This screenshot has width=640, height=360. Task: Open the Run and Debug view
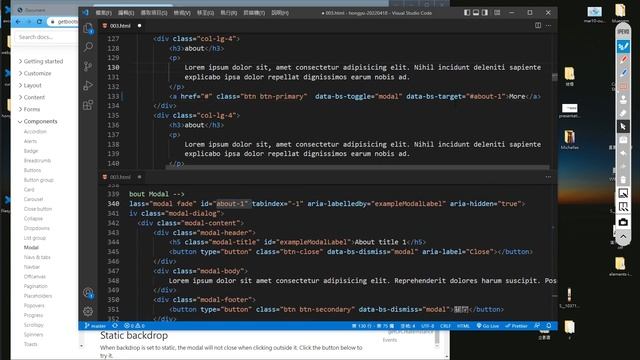(x=88, y=85)
